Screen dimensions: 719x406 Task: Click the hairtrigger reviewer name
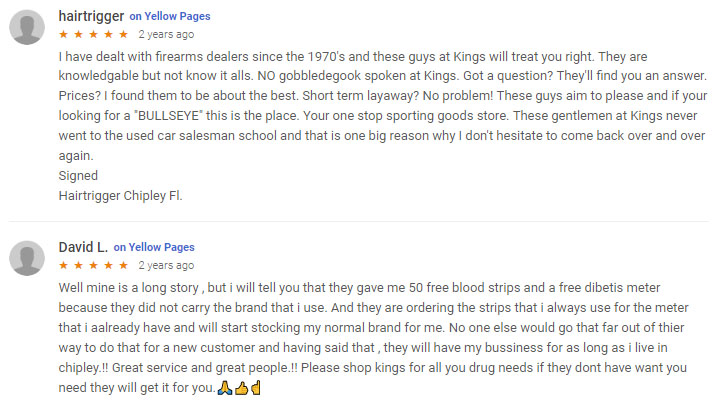[x=91, y=16]
